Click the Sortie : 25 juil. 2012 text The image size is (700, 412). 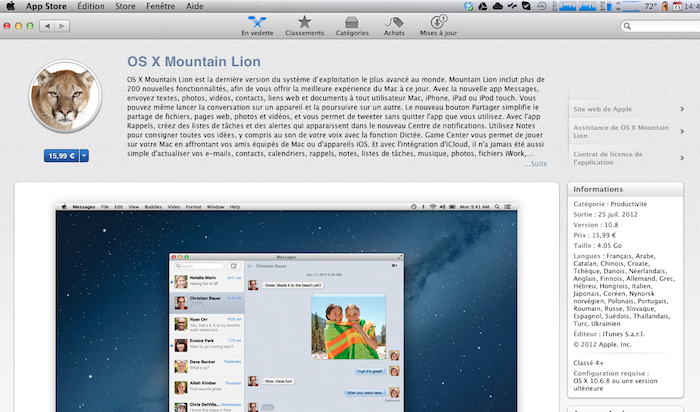pos(605,214)
